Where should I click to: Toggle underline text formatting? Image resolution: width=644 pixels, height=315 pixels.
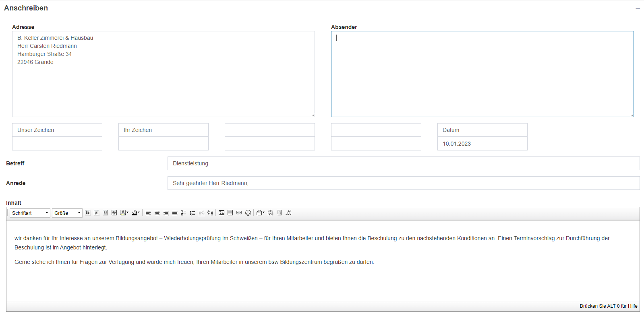pos(106,213)
